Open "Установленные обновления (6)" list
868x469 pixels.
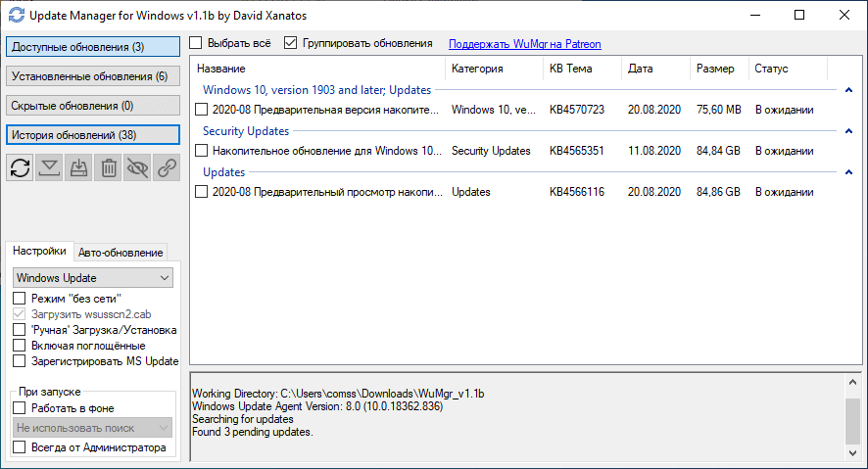[93, 76]
